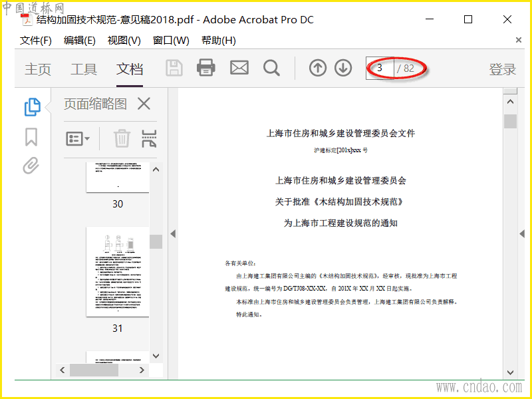The image size is (532, 399).
Task: Click the print pages thumbnail toolbar icon
Action: 149,138
